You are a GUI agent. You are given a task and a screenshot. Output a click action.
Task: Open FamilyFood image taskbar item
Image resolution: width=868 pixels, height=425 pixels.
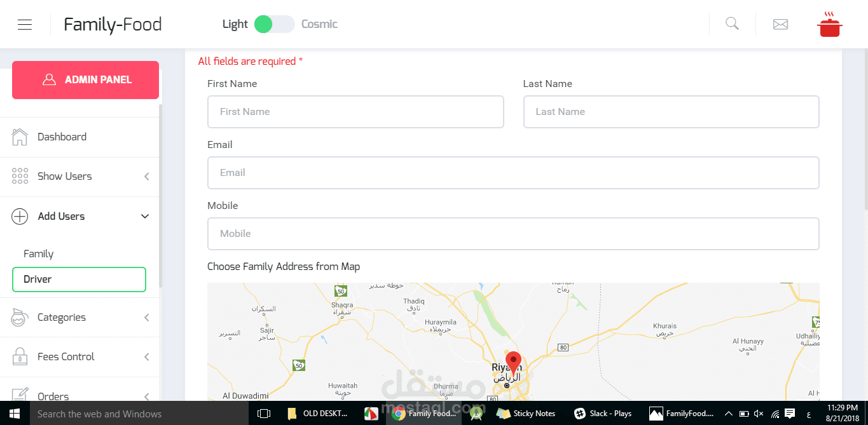tap(682, 414)
